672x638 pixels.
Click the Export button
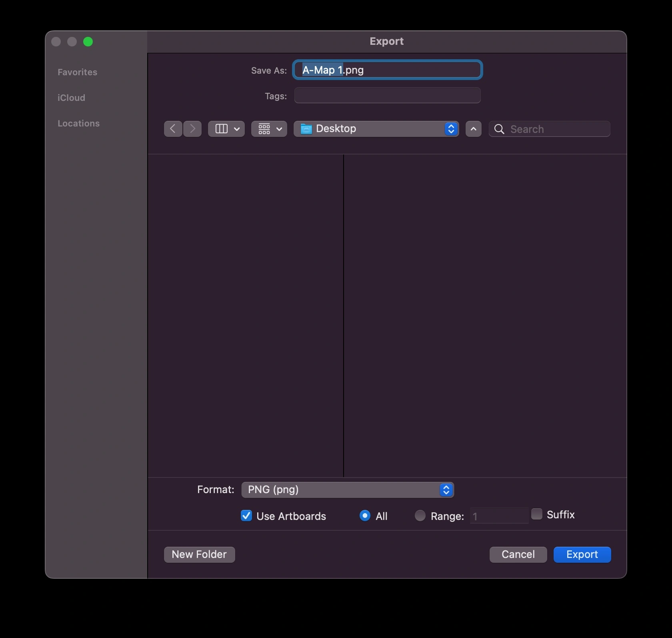point(582,554)
